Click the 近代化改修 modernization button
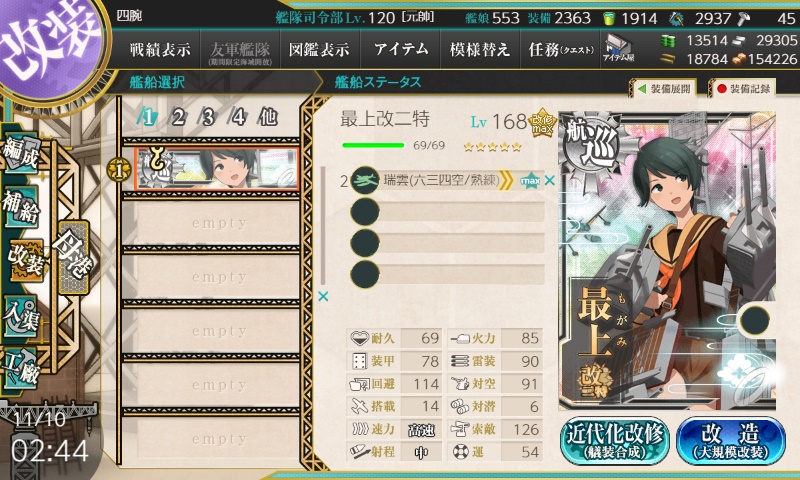The width and height of the screenshot is (800, 480). 615,441
